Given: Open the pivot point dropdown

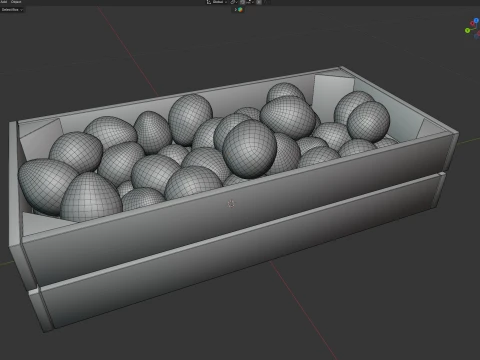Looking at the screenshot, I should [x=234, y=2].
